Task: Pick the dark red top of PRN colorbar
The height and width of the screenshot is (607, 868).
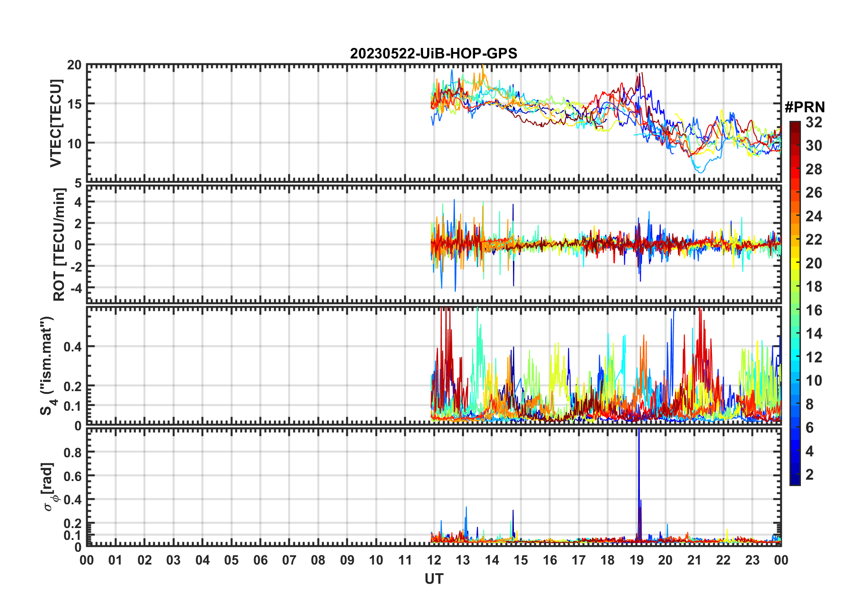Action: pos(795,125)
